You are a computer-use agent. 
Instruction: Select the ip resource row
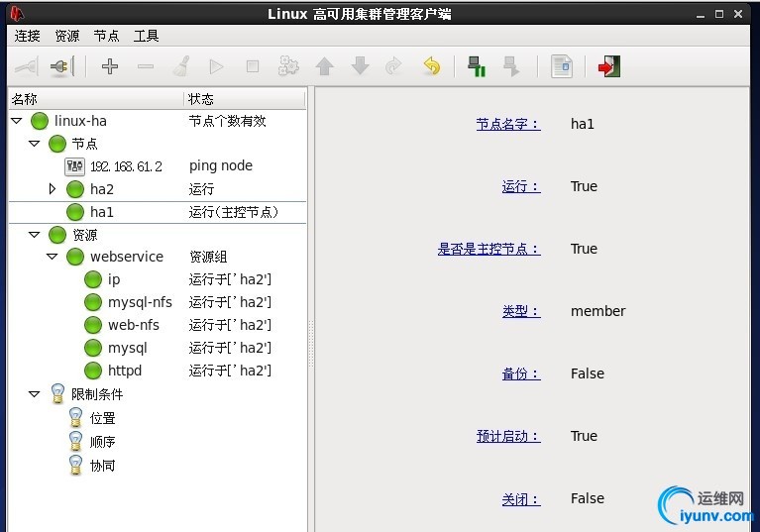(x=158, y=279)
